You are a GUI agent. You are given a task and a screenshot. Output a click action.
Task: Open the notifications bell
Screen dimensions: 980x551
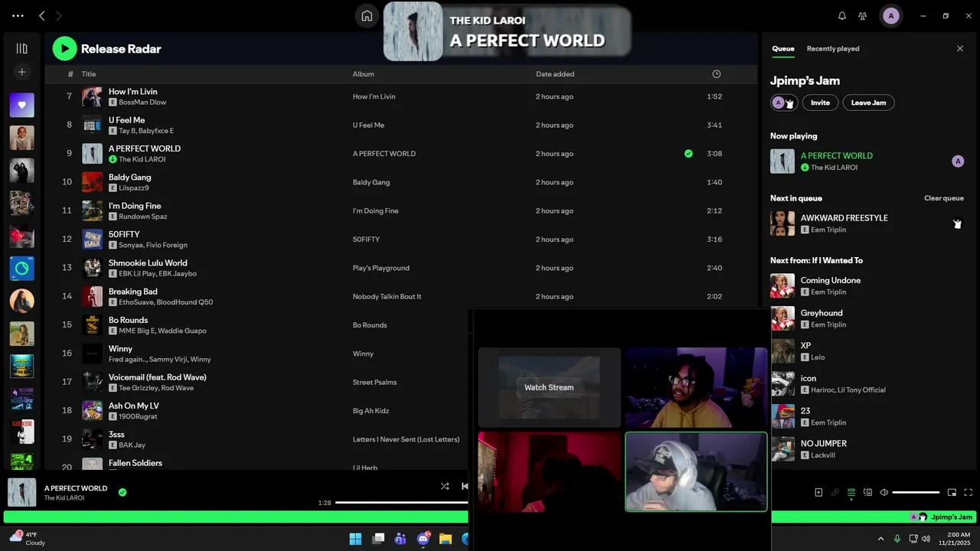click(842, 16)
